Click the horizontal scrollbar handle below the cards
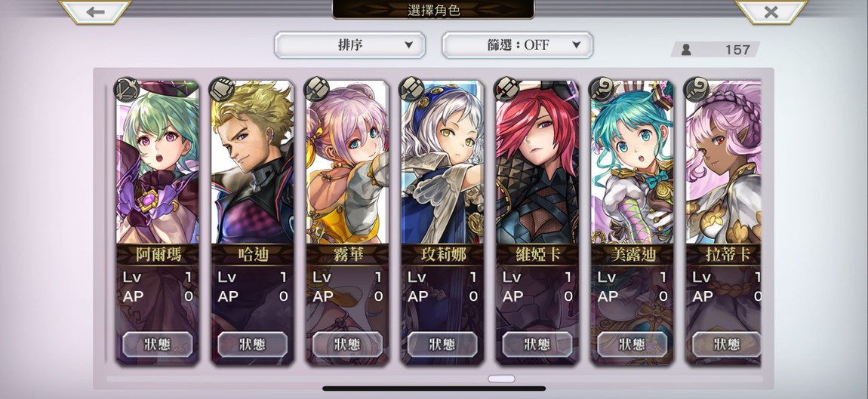Viewport: 868px width, 399px height. (501, 379)
